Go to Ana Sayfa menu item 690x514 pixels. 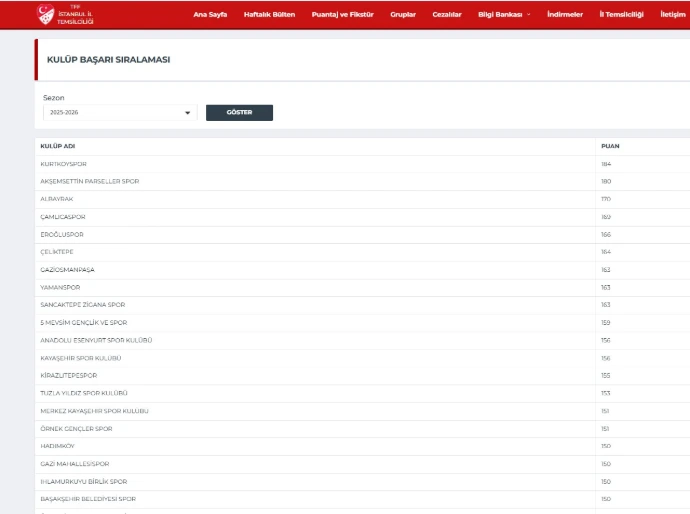(x=210, y=14)
